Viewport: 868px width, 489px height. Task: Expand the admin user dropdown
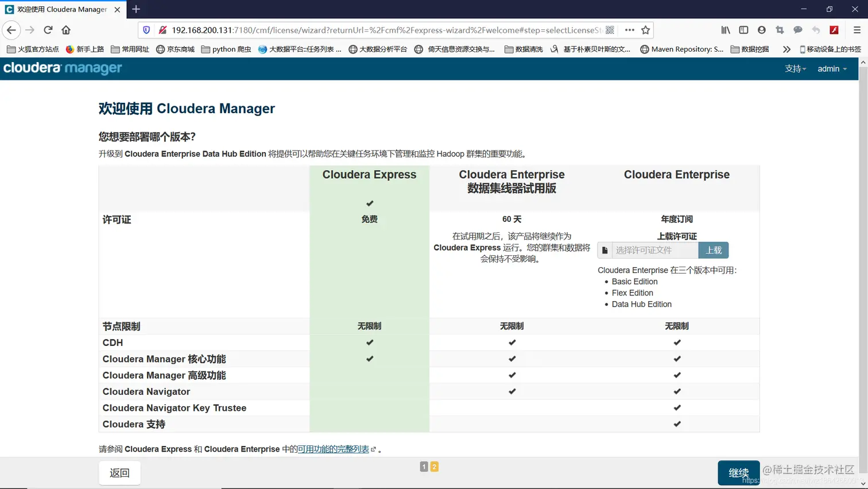pyautogui.click(x=832, y=68)
